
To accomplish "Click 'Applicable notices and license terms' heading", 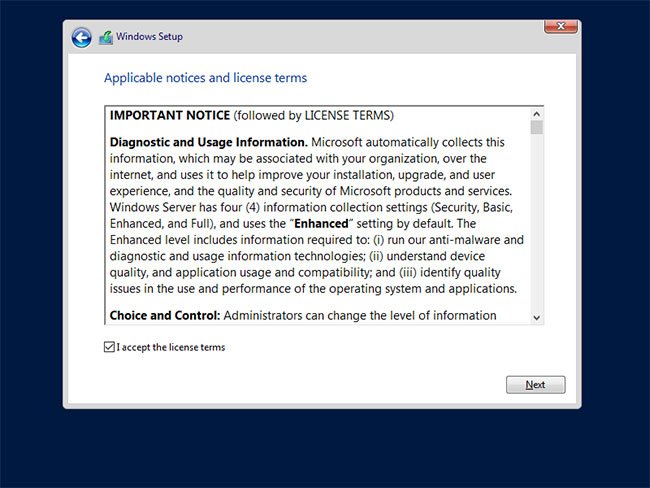I will (x=205, y=78).
